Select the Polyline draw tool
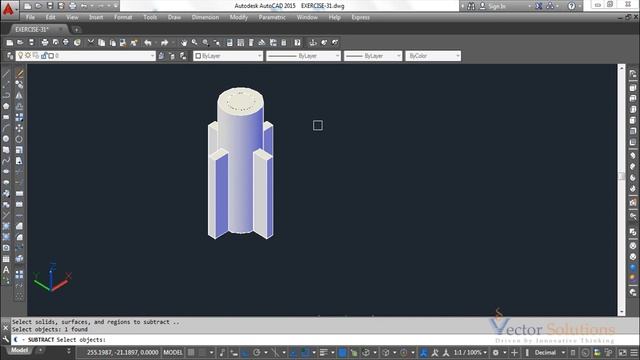 (x=6, y=95)
